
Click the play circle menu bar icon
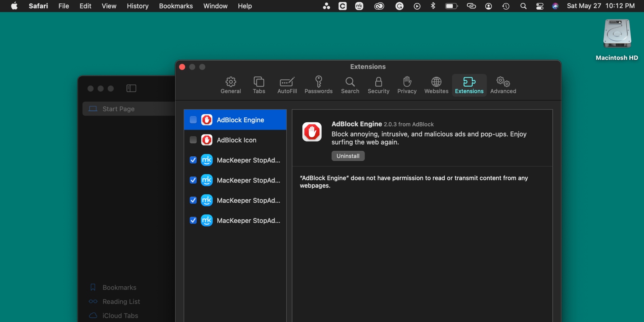pos(417,6)
